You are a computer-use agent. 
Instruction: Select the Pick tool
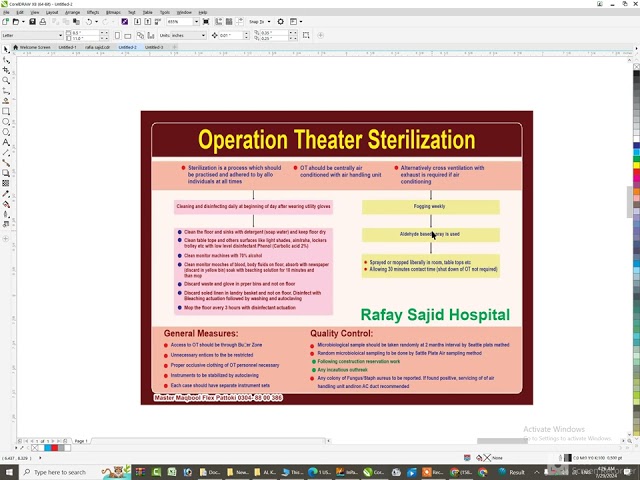tap(6, 49)
